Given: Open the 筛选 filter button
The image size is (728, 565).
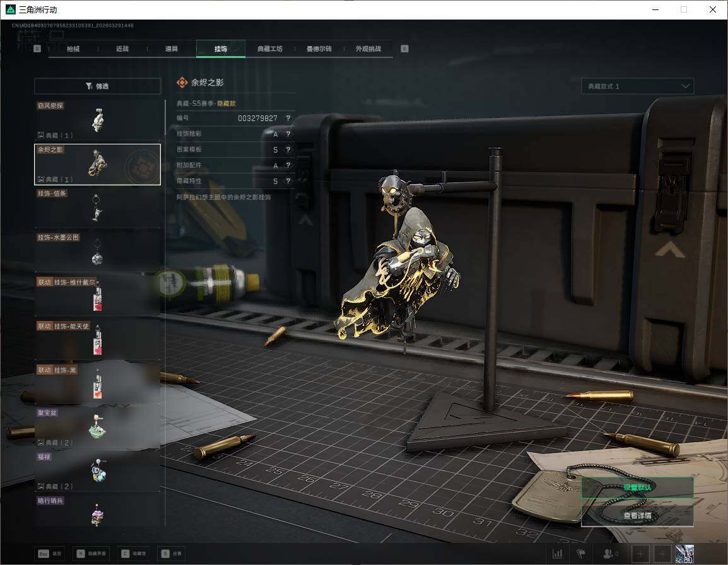Looking at the screenshot, I should tap(98, 86).
